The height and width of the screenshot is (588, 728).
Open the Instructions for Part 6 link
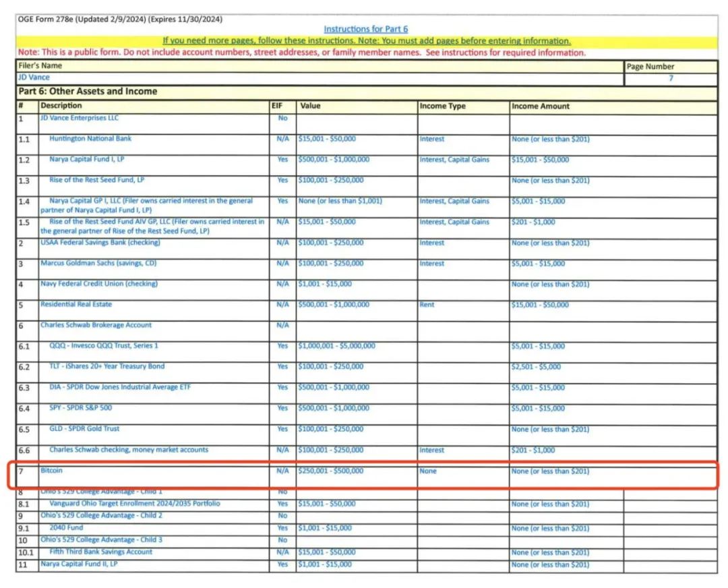pos(365,29)
